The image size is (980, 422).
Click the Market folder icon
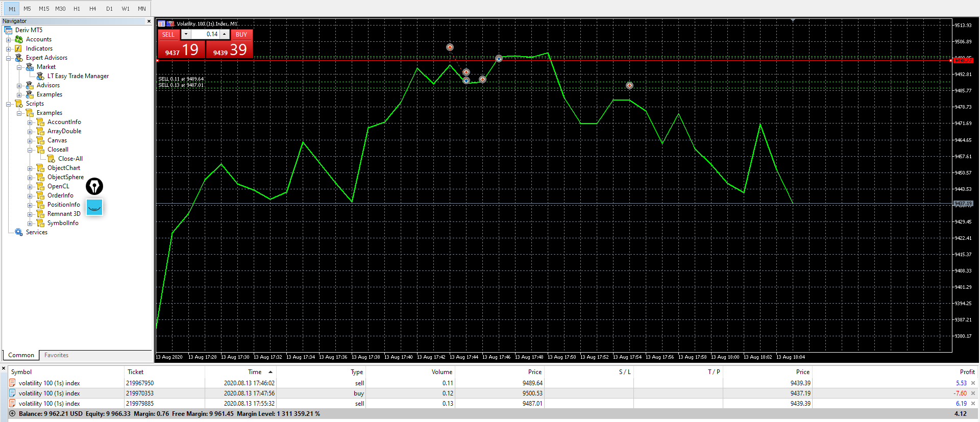point(30,67)
